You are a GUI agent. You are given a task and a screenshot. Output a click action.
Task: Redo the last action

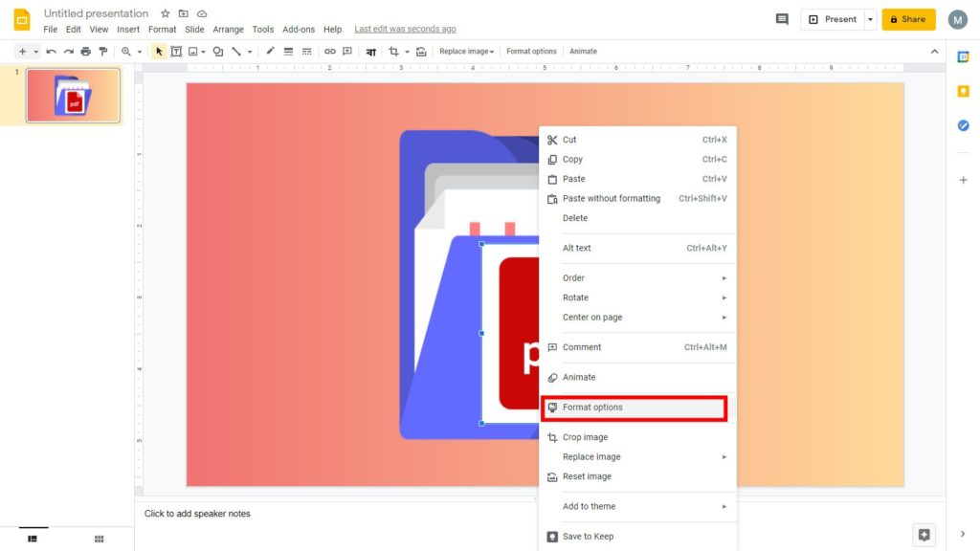pyautogui.click(x=68, y=52)
